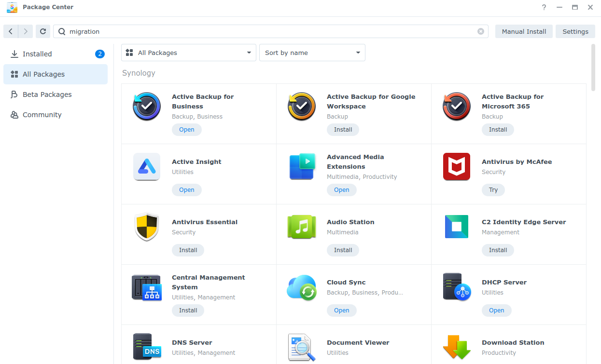Select the Cloud Sync icon
The width and height of the screenshot is (601, 364).
[x=302, y=287]
